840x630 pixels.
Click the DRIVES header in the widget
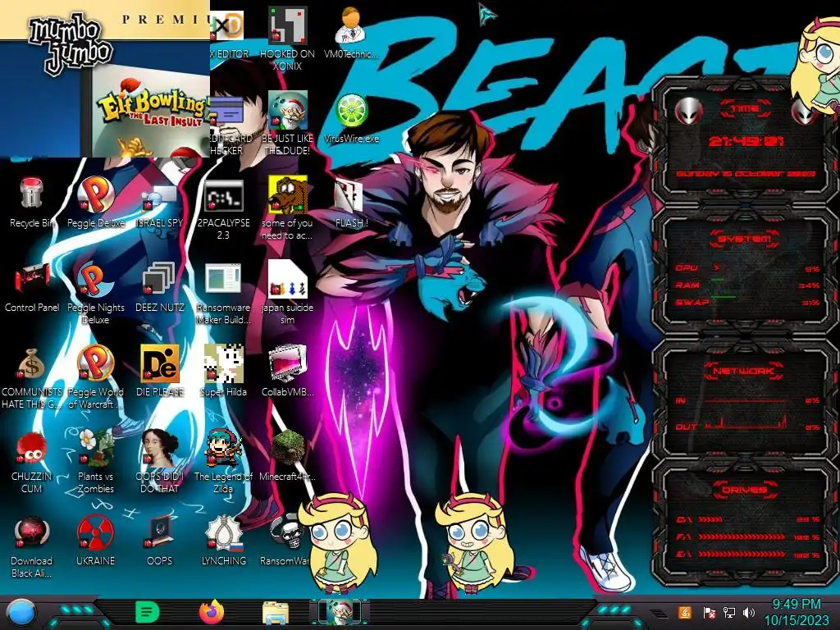[x=743, y=490]
